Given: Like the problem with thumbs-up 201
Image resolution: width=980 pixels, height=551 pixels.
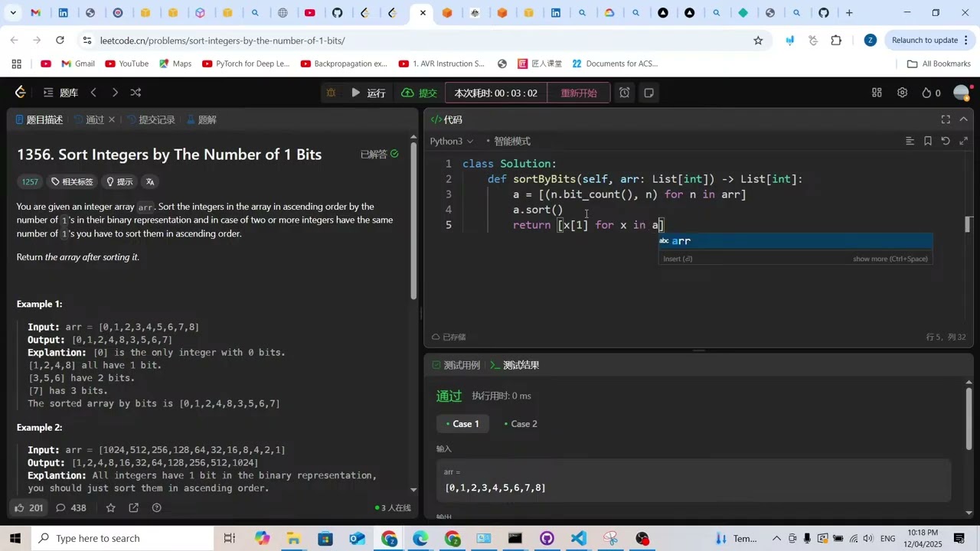Looking at the screenshot, I should tap(28, 507).
